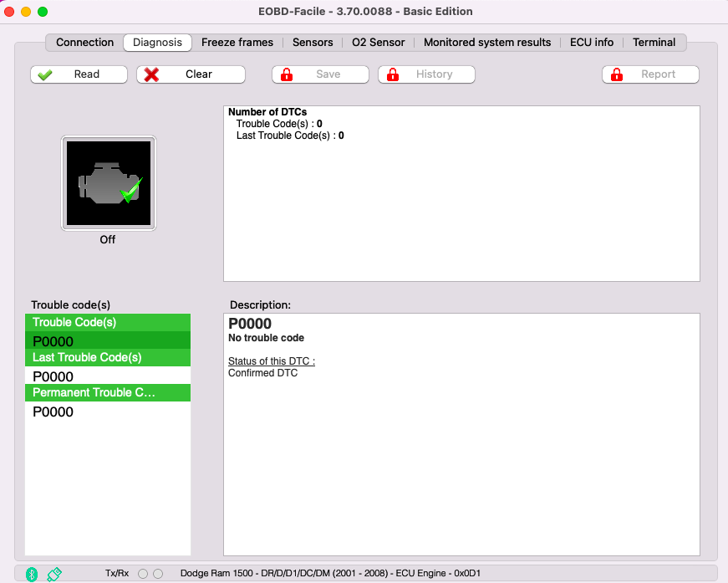This screenshot has height=583, width=728.
Task: Click the red padlock on Save
Action: click(x=287, y=74)
